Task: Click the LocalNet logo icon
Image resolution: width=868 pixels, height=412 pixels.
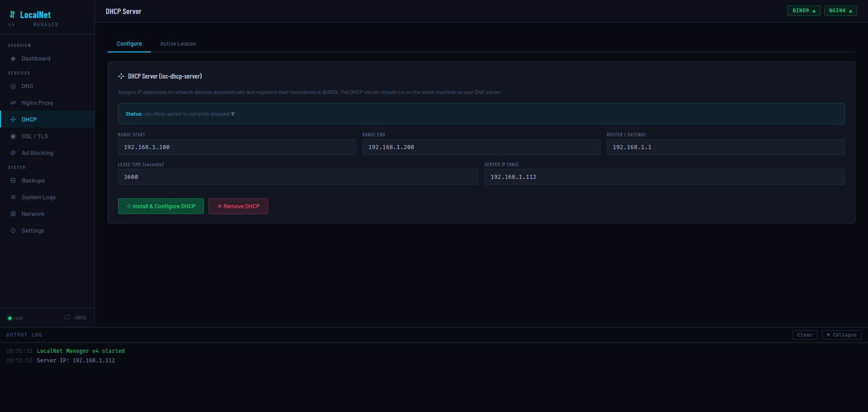Action: (12, 14)
